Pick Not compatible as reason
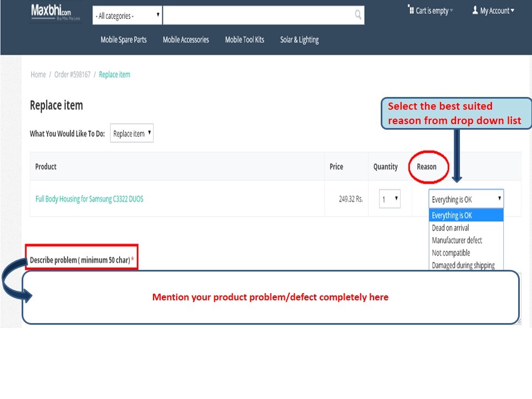The width and height of the screenshot is (532, 399). coord(451,253)
